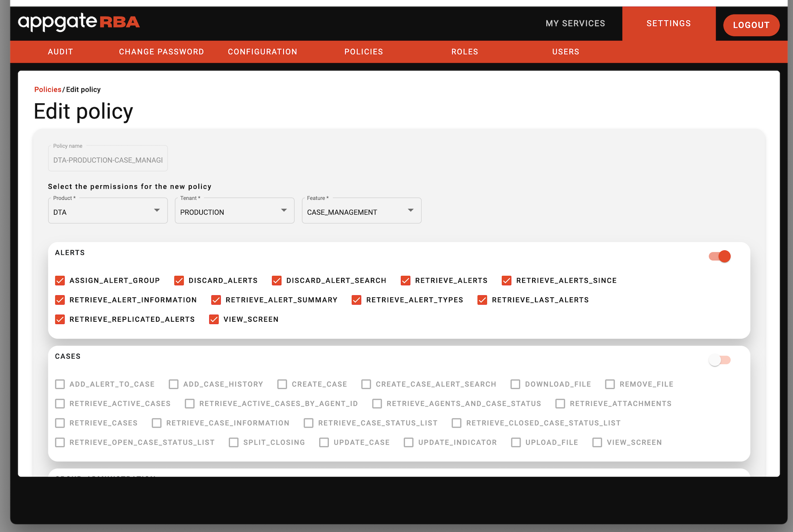
Task: Open the USERS tab
Action: [566, 52]
